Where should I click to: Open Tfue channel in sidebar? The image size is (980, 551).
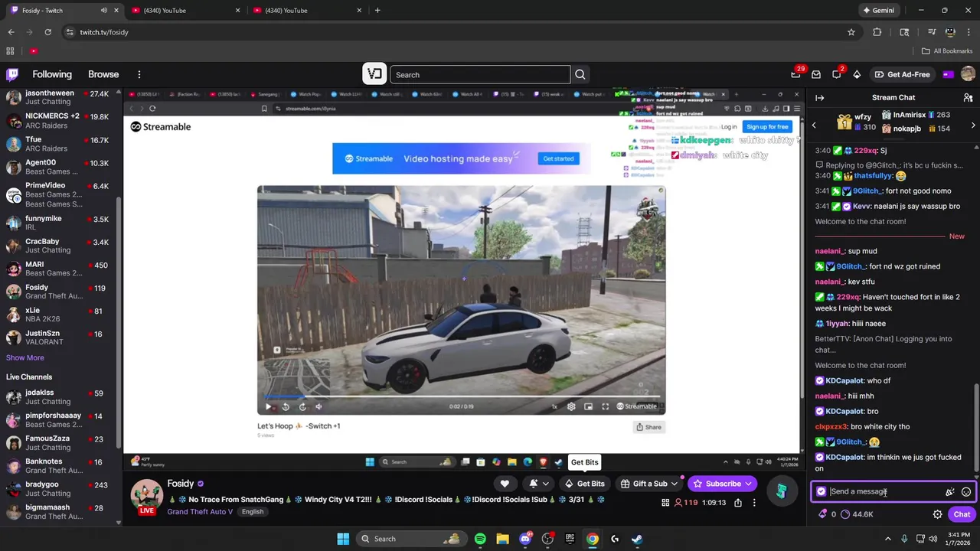(x=59, y=144)
